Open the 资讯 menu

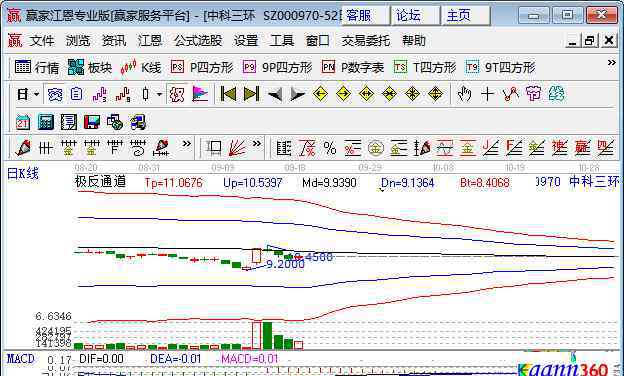[114, 41]
